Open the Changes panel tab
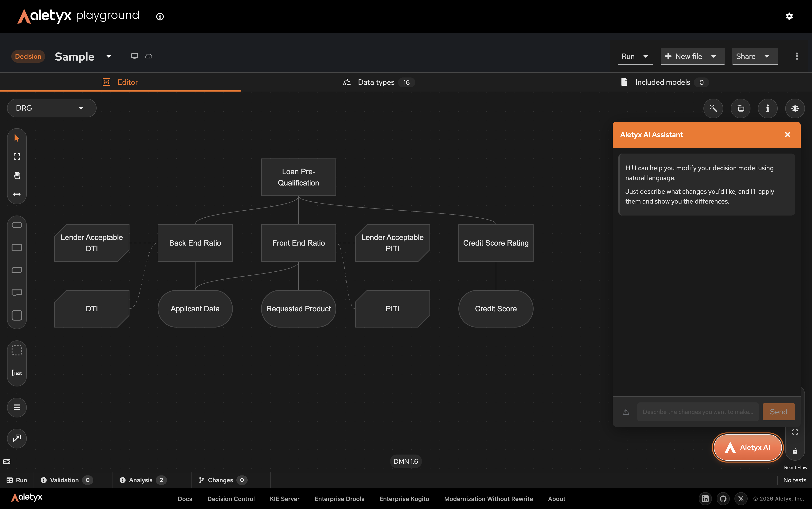The height and width of the screenshot is (509, 812). pos(223,480)
